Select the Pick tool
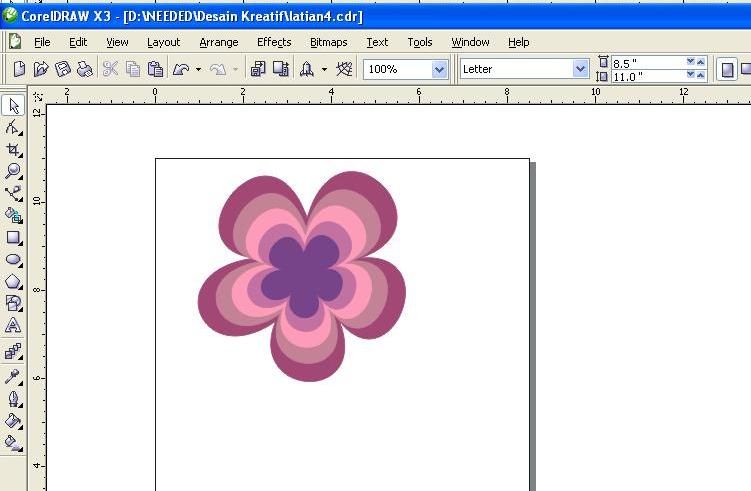Screen dimensions: 751x491 coord(13,105)
